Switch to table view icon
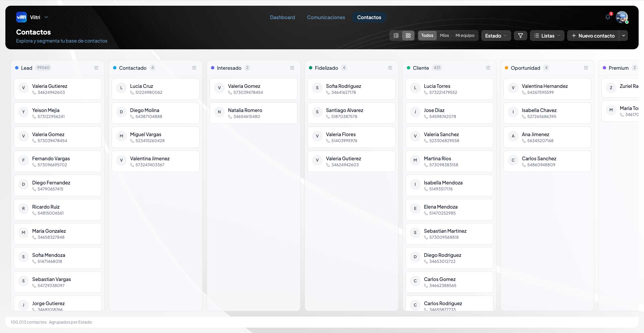644x333 pixels. point(396,36)
